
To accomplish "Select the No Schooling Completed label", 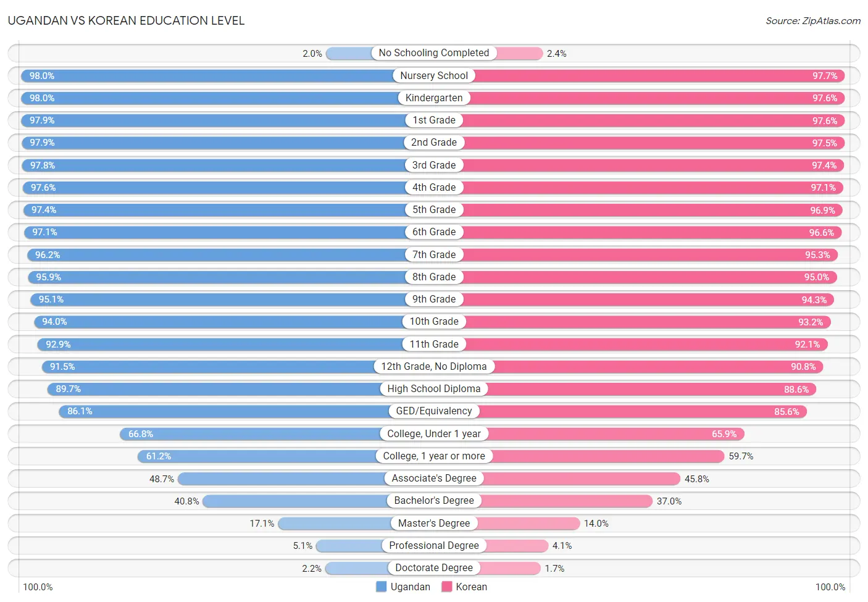I will [434, 53].
